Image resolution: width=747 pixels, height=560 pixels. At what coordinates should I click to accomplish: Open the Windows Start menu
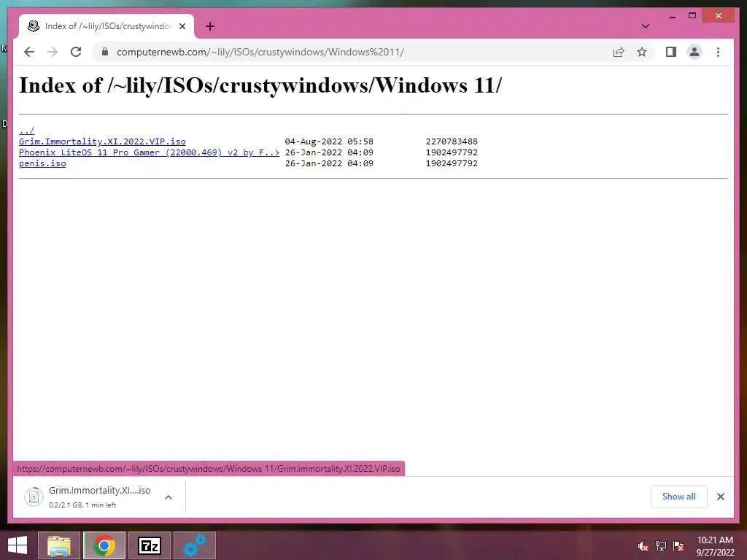18,545
